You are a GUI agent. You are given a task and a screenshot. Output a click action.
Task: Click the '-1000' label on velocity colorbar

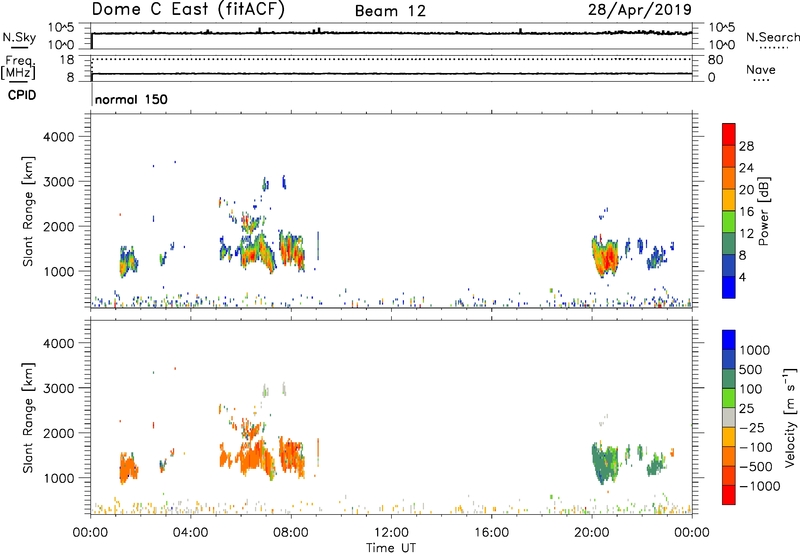pyautogui.click(x=759, y=486)
